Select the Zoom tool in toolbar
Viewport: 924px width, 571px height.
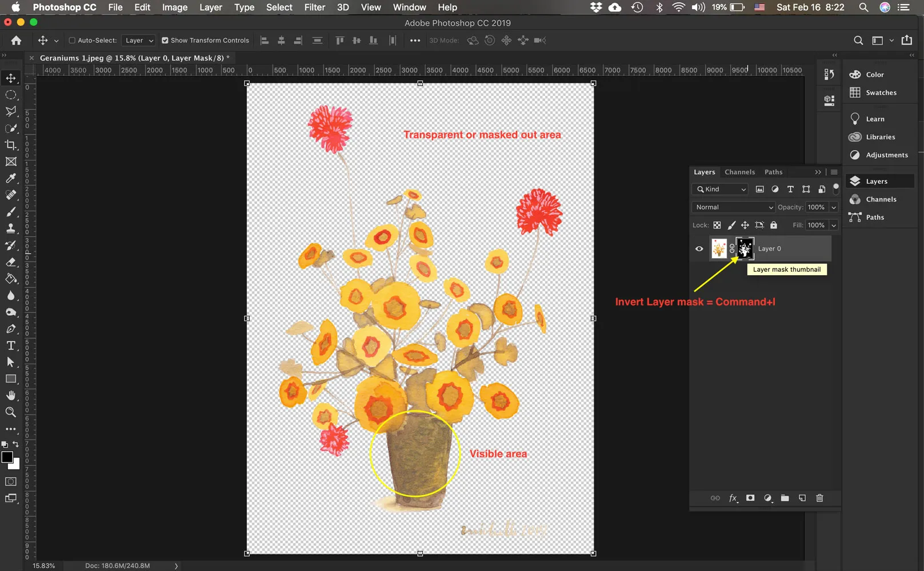coord(11,412)
